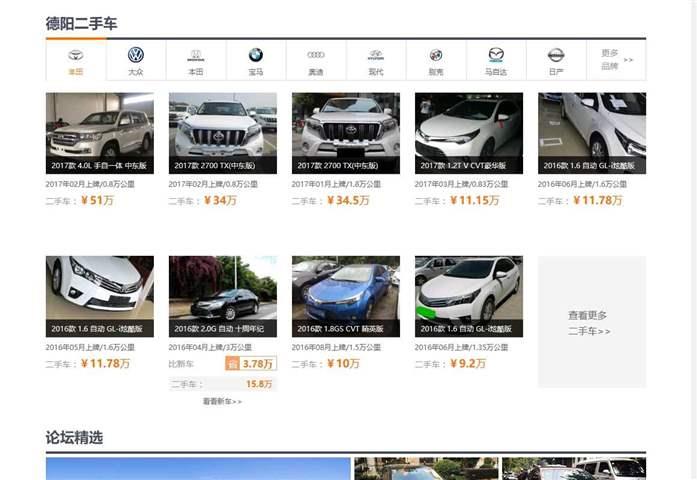The height and width of the screenshot is (480, 697).
Task: Open the 查看更多二手车 panel
Action: coord(591,322)
